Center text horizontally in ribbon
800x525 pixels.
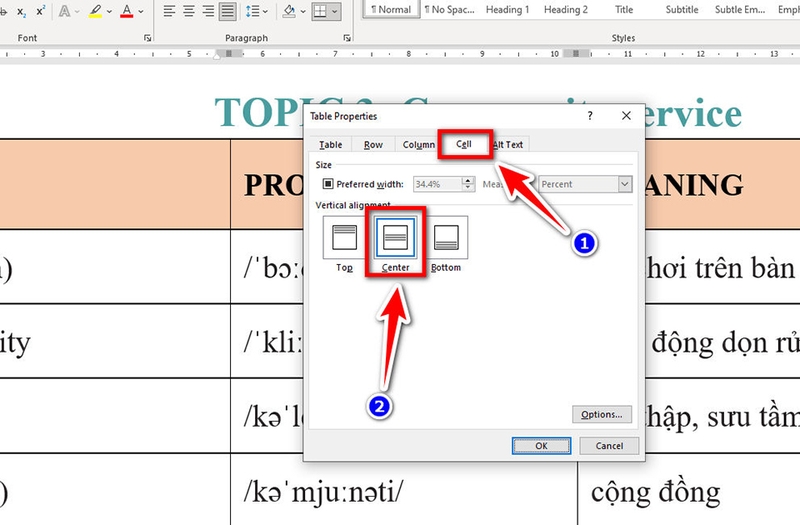click(189, 11)
